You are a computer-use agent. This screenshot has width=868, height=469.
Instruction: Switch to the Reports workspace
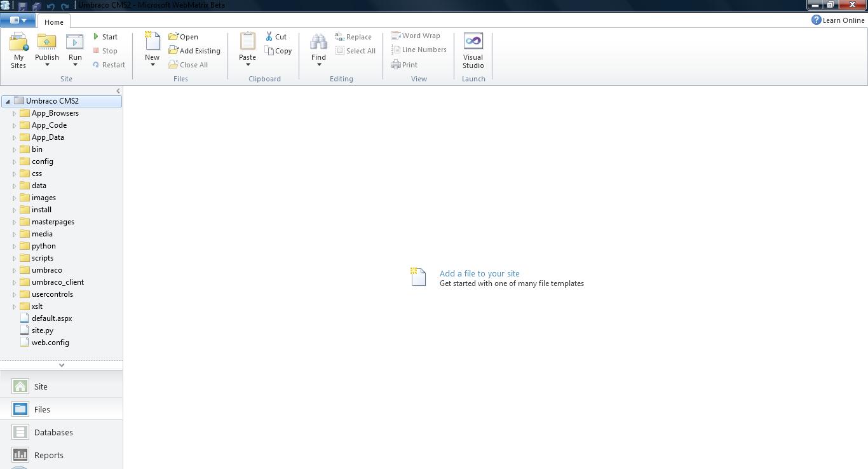tap(61, 455)
